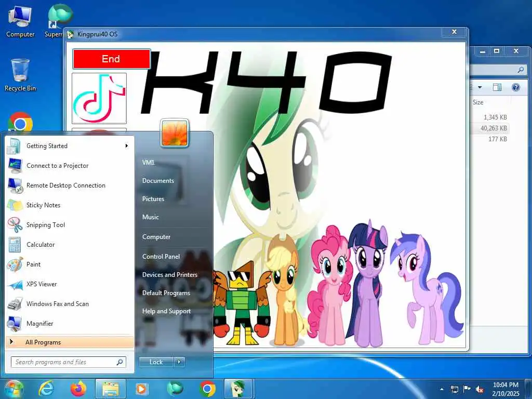The width and height of the screenshot is (532, 399).
Task: Open Windows Explorer taskbar button
Action: click(111, 389)
